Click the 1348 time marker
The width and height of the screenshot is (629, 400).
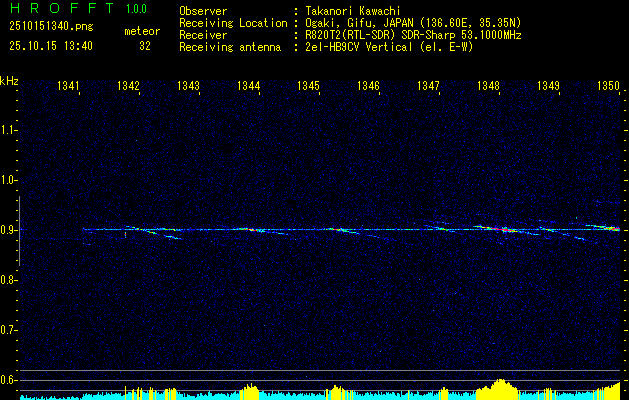[x=488, y=85]
